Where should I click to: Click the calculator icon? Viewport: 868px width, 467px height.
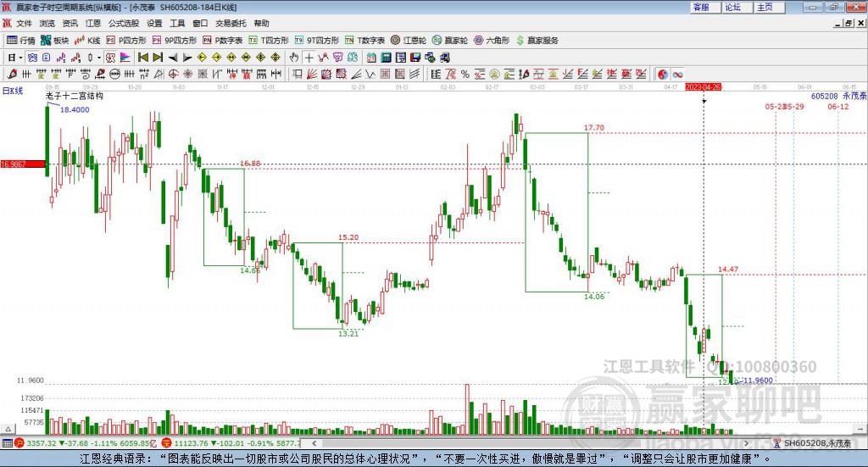tap(386, 58)
